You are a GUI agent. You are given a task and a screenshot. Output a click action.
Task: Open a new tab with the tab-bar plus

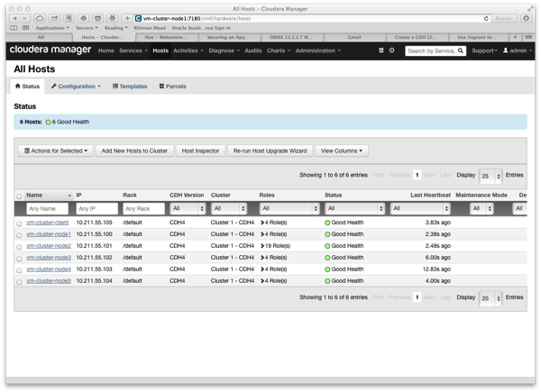click(x=515, y=37)
